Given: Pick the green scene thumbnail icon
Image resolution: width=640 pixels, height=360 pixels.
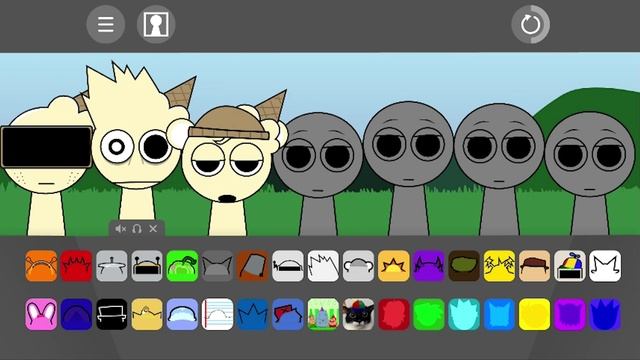Looking at the screenshot, I should (x=323, y=314).
